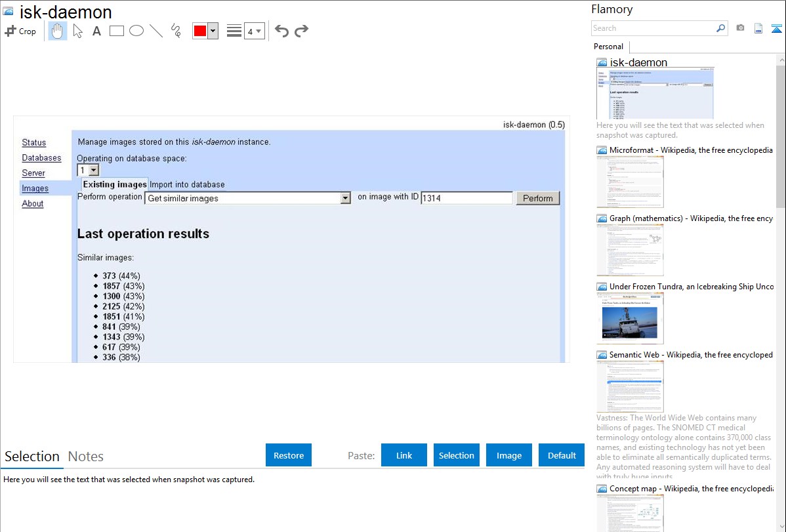Click similar image result 2125
Viewport: 786px width, 532px height.
click(124, 306)
